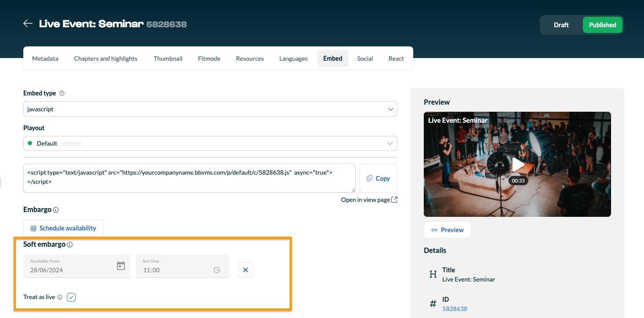Click the Title value Live Event: Seminar in Details
The height and width of the screenshot is (318, 644).
469,279
